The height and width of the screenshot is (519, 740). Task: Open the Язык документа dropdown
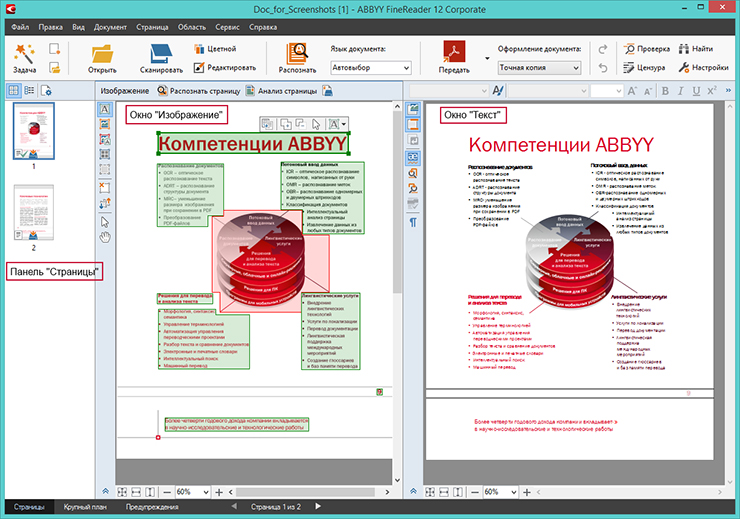click(370, 68)
